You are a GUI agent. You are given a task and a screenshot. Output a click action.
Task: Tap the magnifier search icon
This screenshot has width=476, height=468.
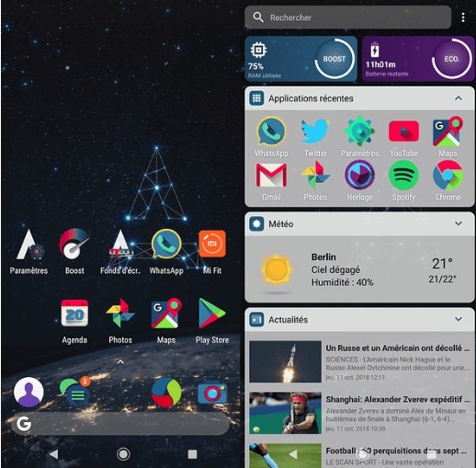click(x=258, y=17)
